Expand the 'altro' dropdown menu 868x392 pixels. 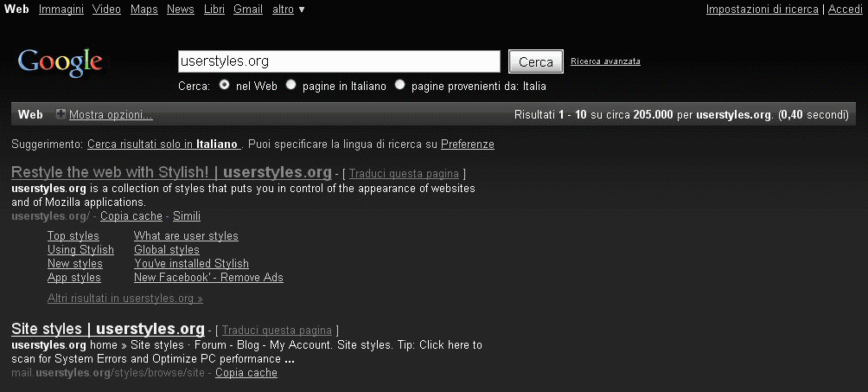[289, 10]
